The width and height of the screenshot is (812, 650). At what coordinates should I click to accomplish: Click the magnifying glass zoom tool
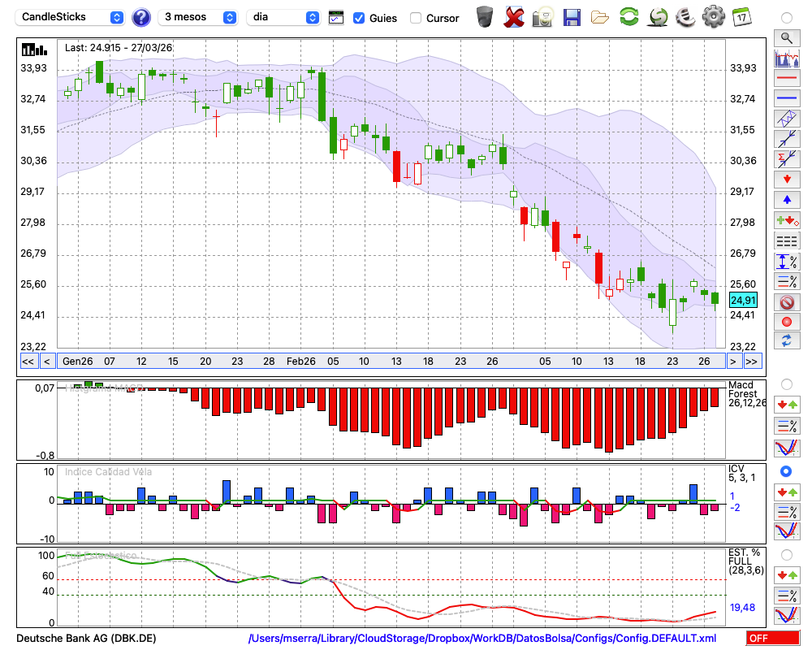(x=786, y=37)
